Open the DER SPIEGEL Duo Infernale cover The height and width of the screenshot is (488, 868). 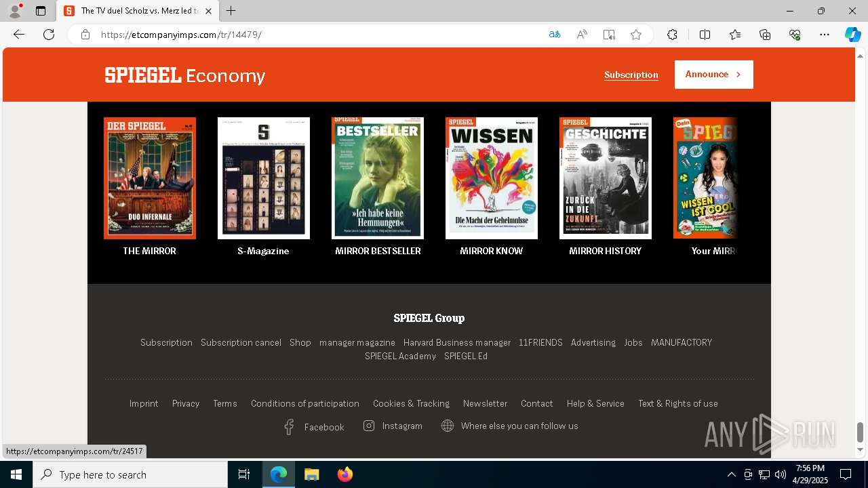150,178
